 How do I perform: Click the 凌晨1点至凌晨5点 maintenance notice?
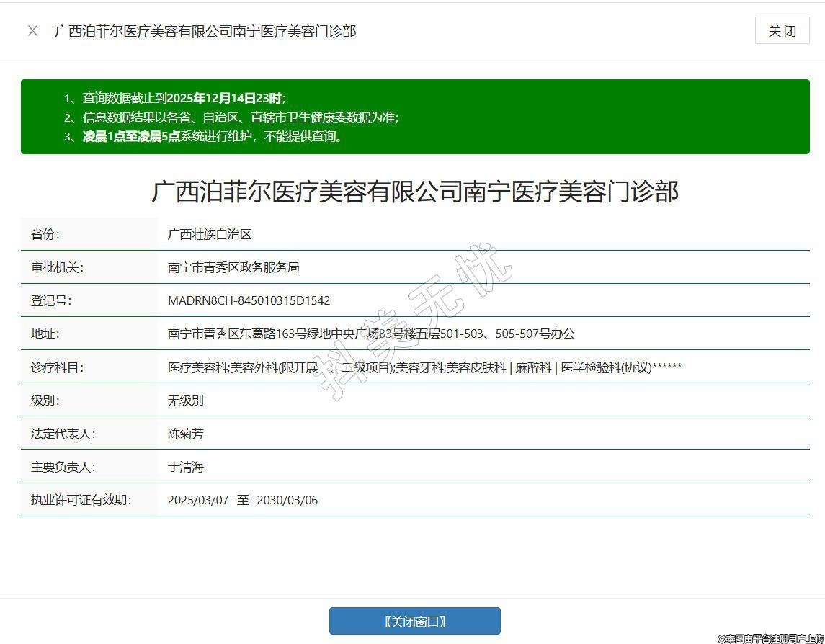tap(212, 136)
